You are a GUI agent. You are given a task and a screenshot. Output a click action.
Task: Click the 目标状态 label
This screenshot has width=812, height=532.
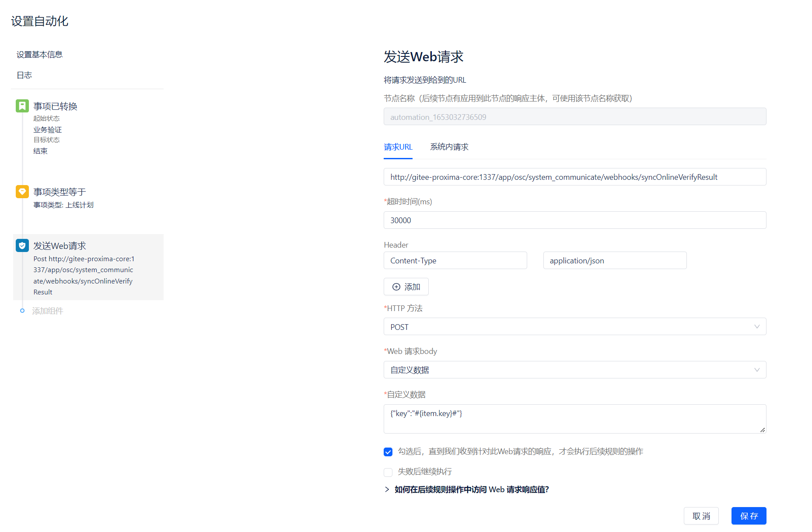point(46,140)
